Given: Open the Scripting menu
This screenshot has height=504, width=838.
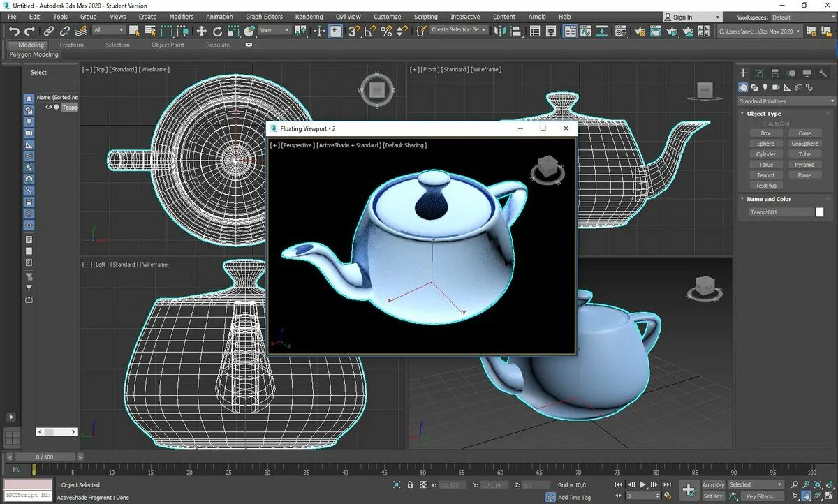Looking at the screenshot, I should tap(426, 17).
